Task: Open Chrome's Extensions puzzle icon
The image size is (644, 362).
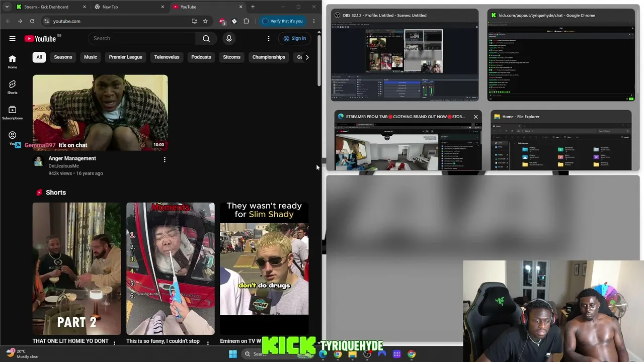Action: tap(246, 21)
